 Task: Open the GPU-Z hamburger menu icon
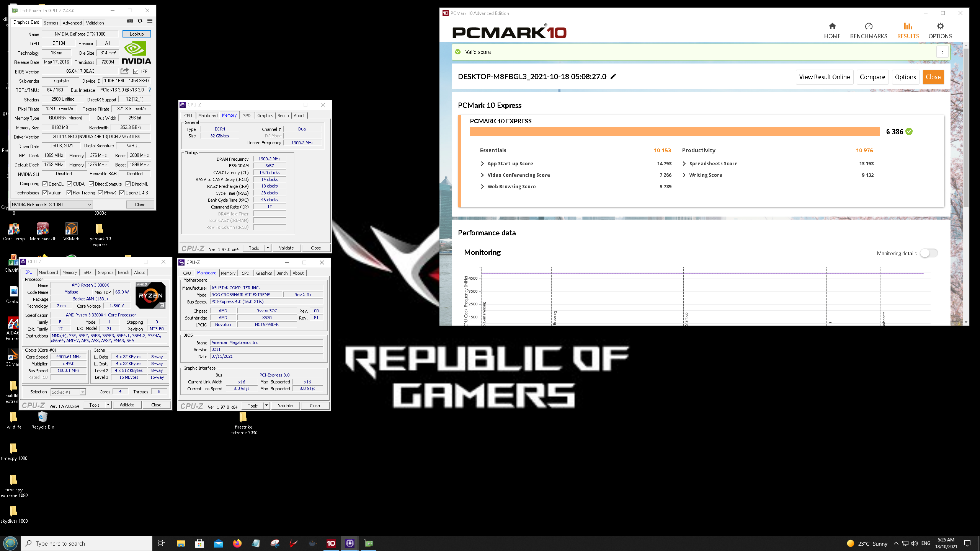(x=150, y=21)
